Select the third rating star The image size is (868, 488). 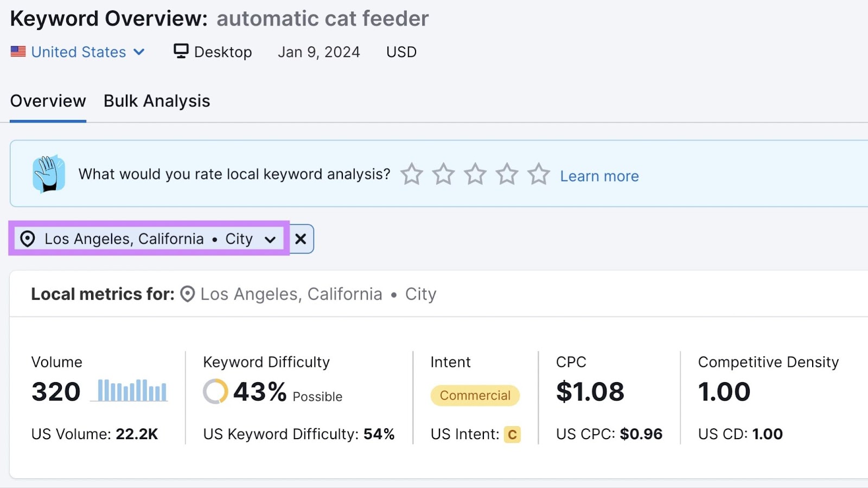click(x=475, y=174)
